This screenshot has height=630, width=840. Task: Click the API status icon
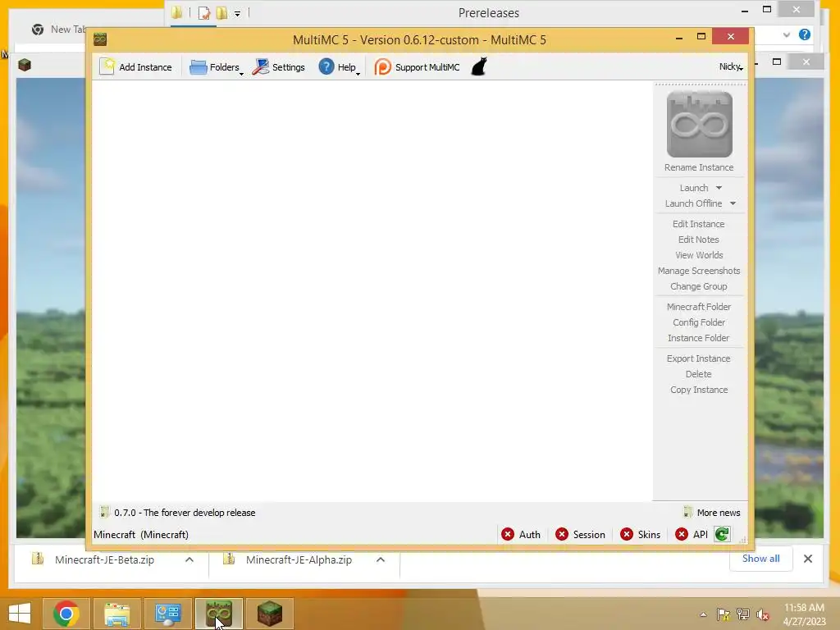point(682,535)
